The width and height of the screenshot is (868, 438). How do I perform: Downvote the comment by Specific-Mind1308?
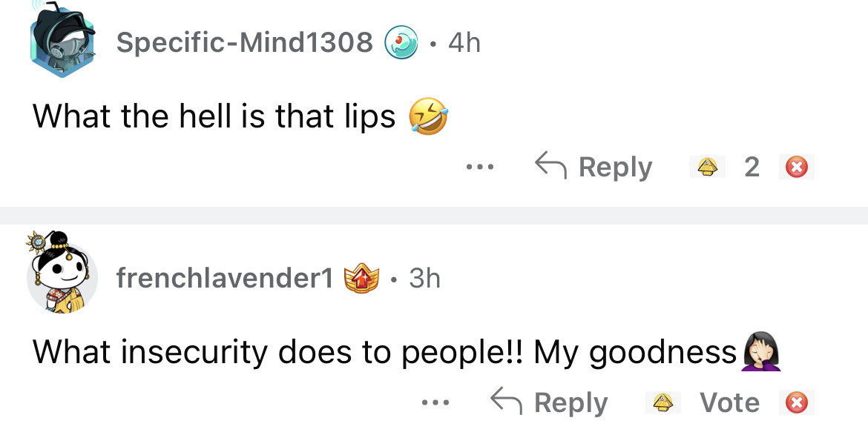tap(796, 167)
